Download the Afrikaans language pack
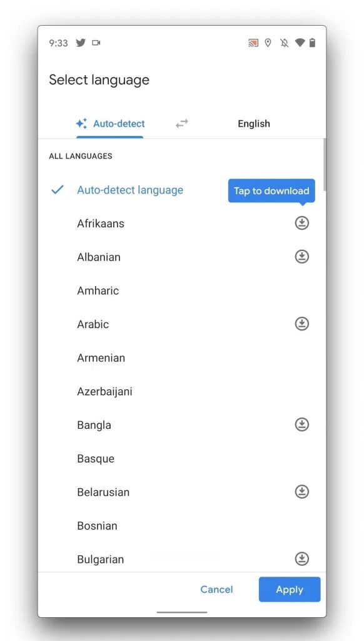This screenshot has width=364, height=641. tap(301, 223)
